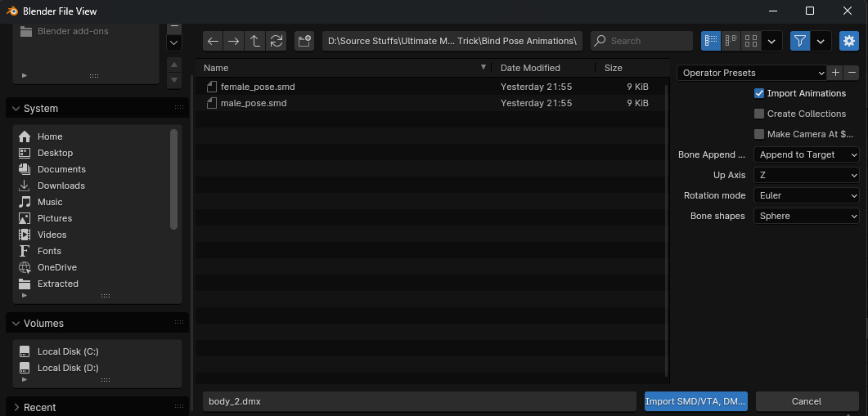Toggle file filtering funnel icon

(x=800, y=41)
